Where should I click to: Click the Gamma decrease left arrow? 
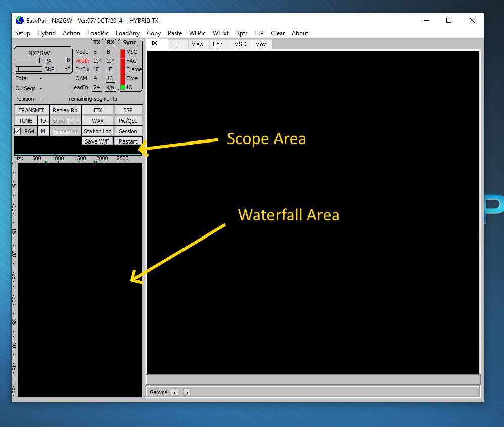pos(175,392)
